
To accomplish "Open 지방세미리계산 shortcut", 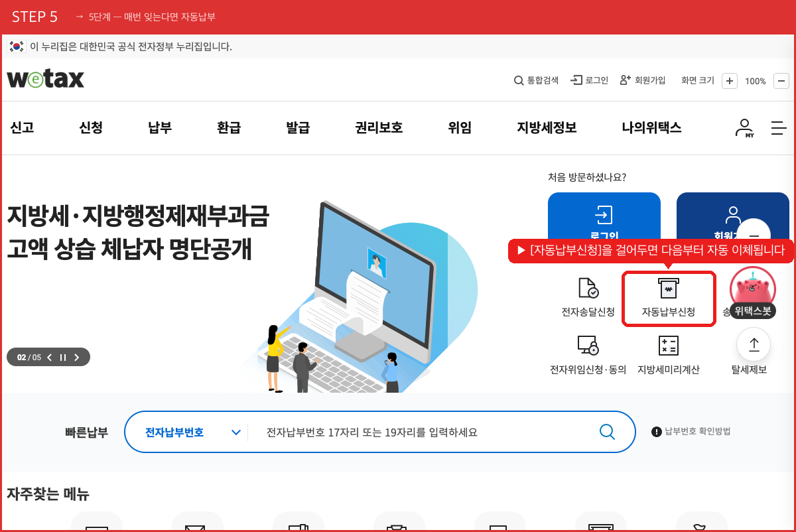I will point(669,355).
